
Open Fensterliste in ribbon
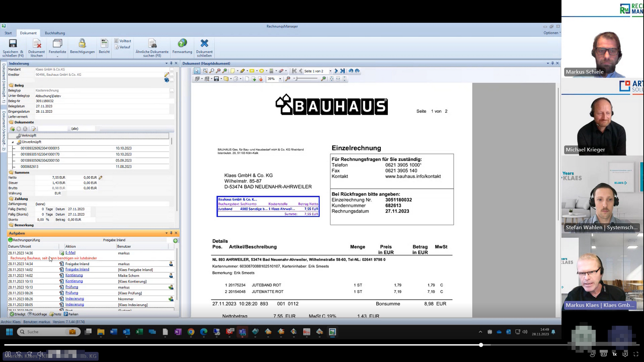pyautogui.click(x=57, y=47)
